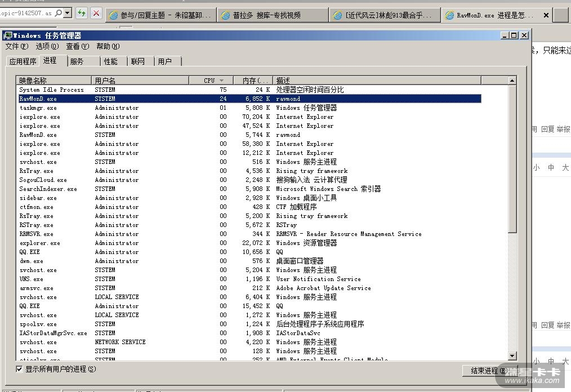Select the RsTray.exe process with 4,536 K
This screenshot has width=571, height=392.
pos(250,171)
